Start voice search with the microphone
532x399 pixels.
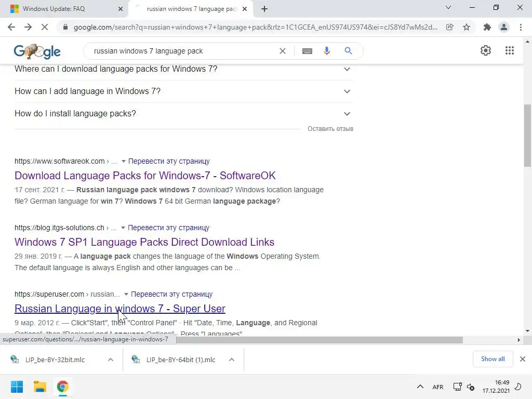point(327,51)
